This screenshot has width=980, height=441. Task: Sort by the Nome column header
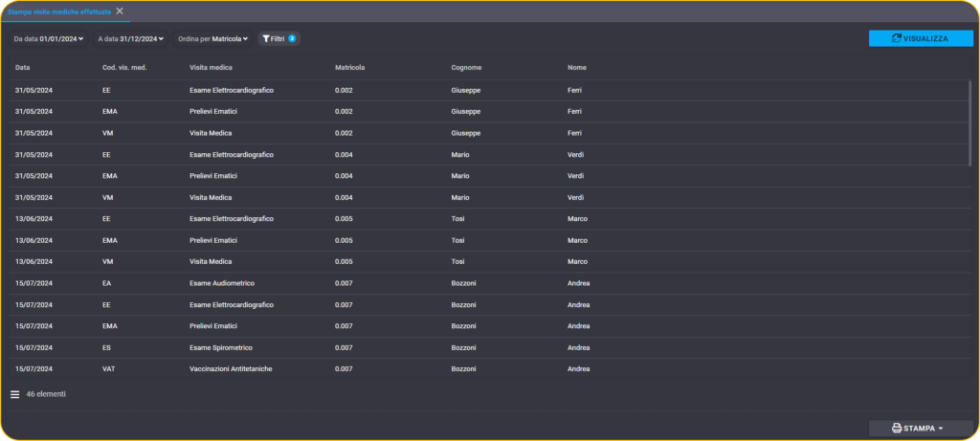[x=577, y=68]
